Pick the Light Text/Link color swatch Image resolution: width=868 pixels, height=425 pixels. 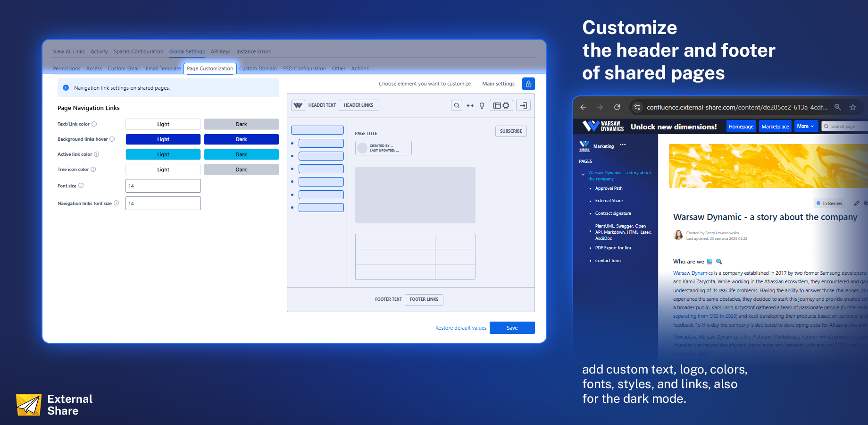coord(163,124)
